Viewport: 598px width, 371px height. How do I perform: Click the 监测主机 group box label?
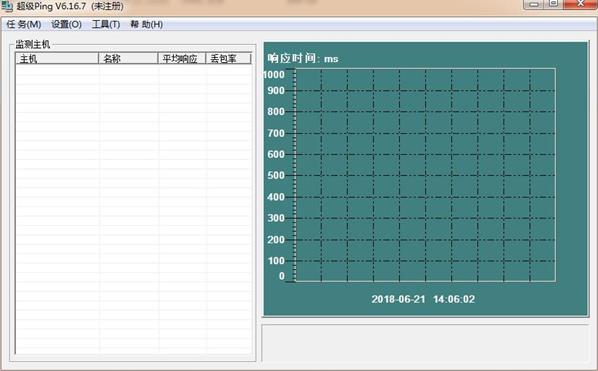(32, 45)
